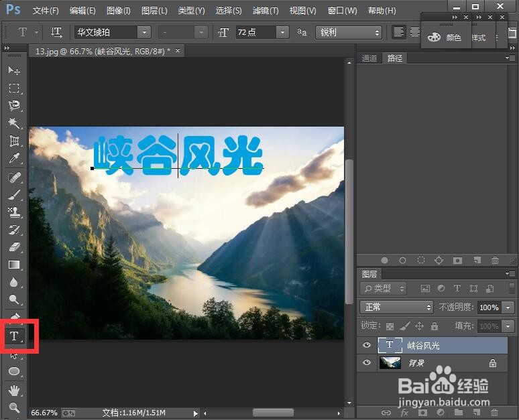Click the status bar info arrow
Screen dimensions: 519x420
point(196,413)
